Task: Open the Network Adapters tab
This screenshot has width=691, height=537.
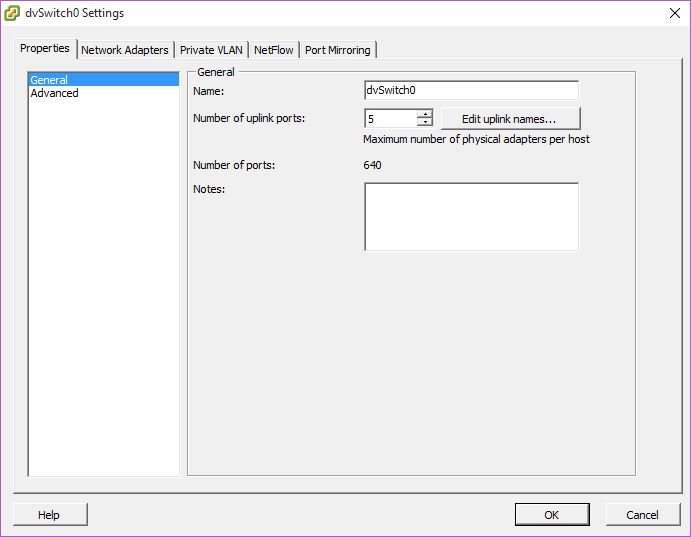Action: click(124, 50)
